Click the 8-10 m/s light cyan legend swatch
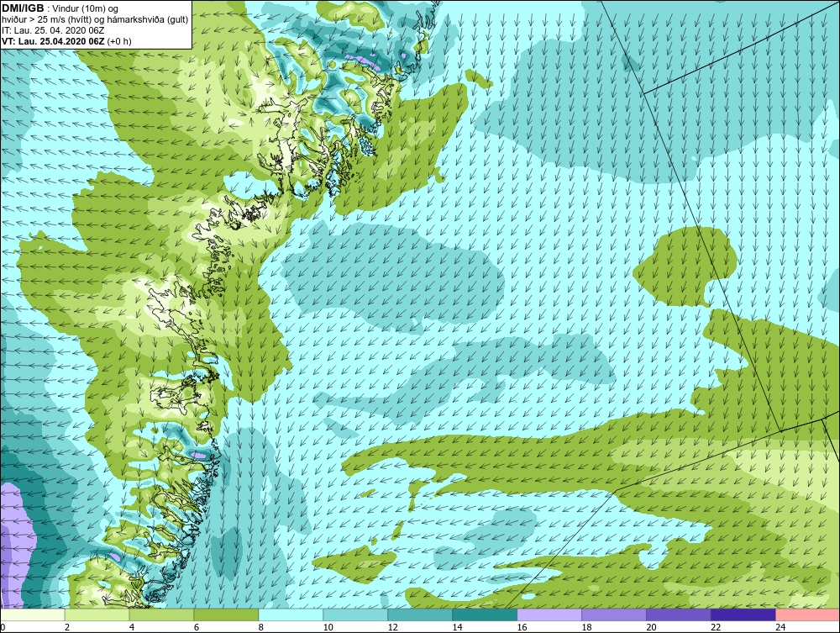Screen dimensions: 840x633 (x=291, y=615)
